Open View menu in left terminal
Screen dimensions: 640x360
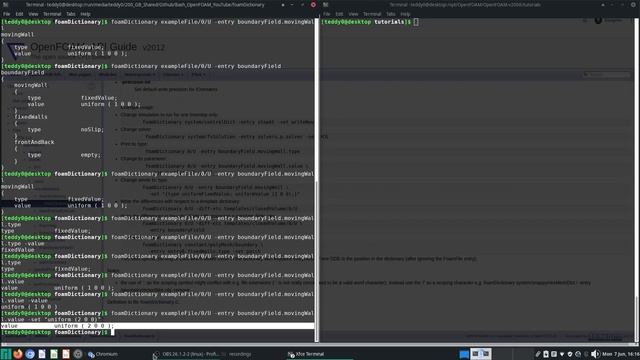pos(33,14)
